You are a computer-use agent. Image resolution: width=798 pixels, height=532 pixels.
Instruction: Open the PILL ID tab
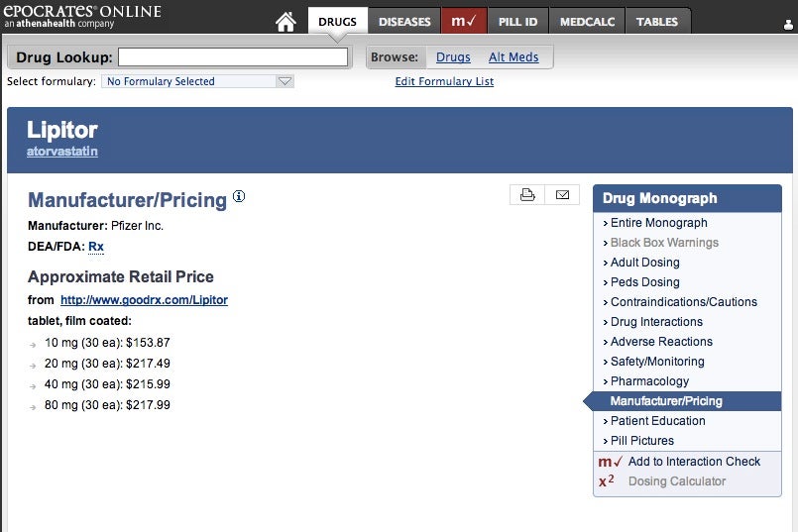pyautogui.click(x=517, y=22)
